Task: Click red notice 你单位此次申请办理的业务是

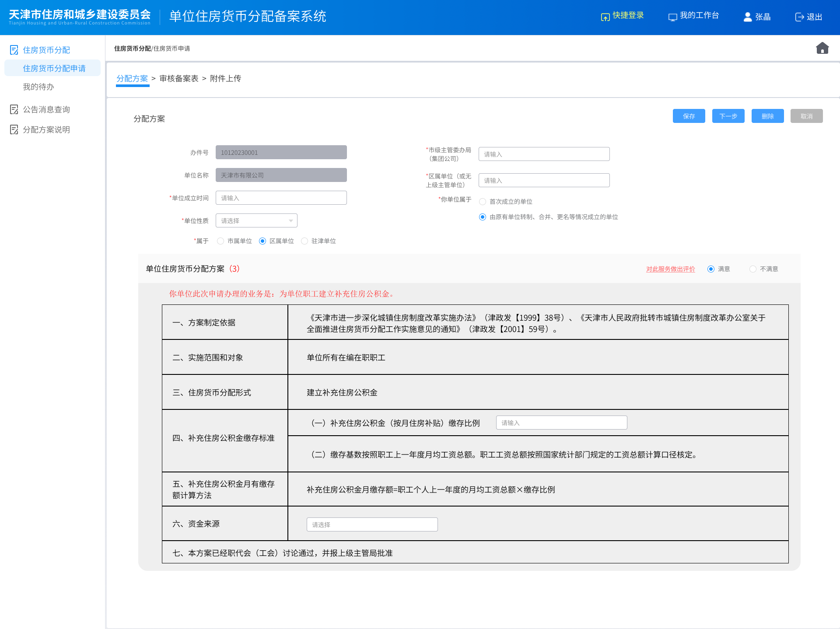Action: (283, 294)
